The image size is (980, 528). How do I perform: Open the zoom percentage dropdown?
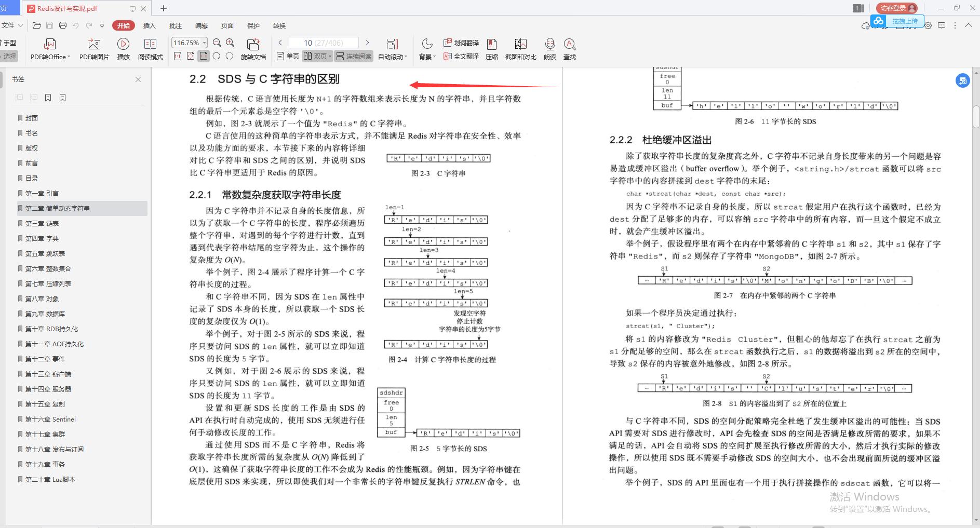point(203,43)
